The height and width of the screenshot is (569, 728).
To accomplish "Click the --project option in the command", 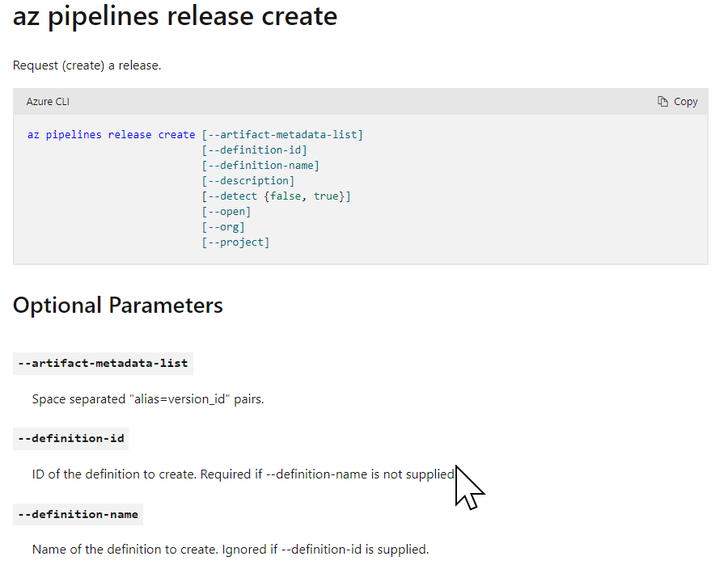I will [x=235, y=242].
